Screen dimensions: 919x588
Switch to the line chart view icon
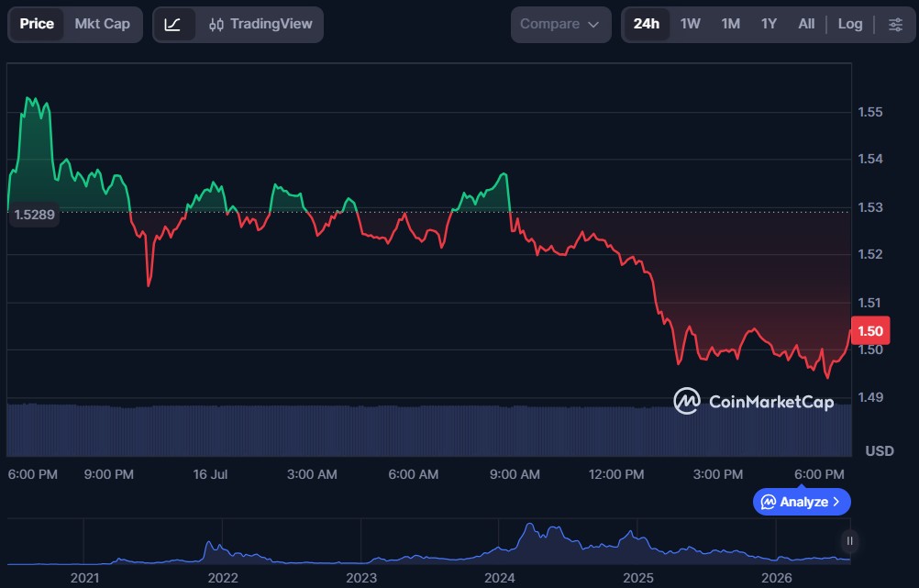click(x=173, y=25)
